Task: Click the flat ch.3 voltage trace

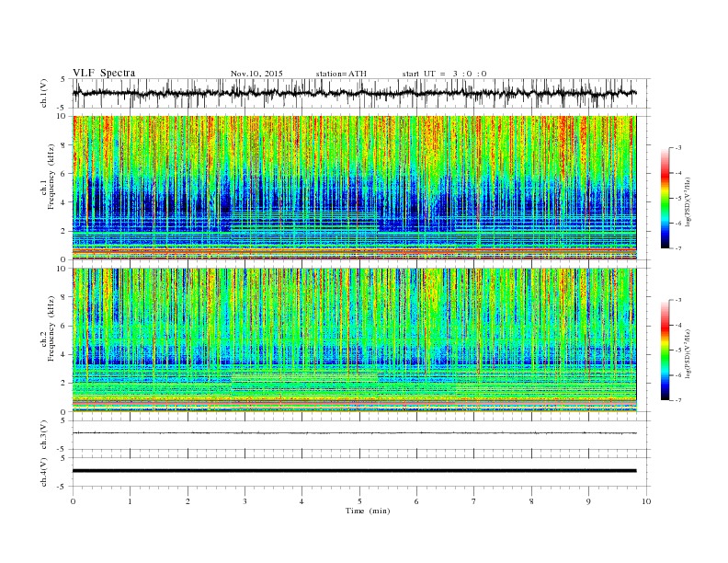Action: [354, 433]
